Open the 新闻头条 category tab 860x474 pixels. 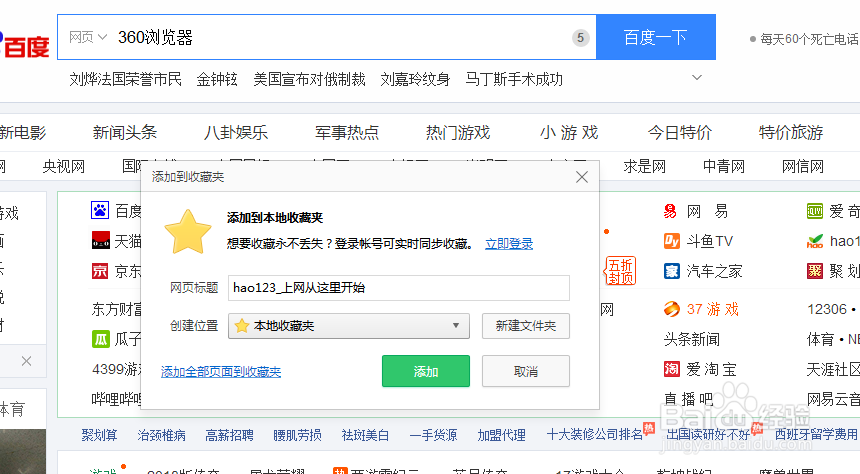pos(125,132)
